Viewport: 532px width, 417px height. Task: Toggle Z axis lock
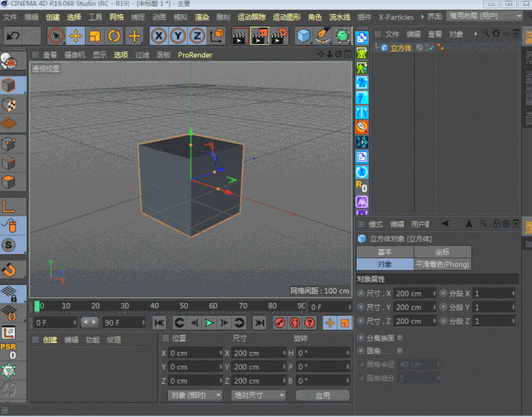point(197,36)
